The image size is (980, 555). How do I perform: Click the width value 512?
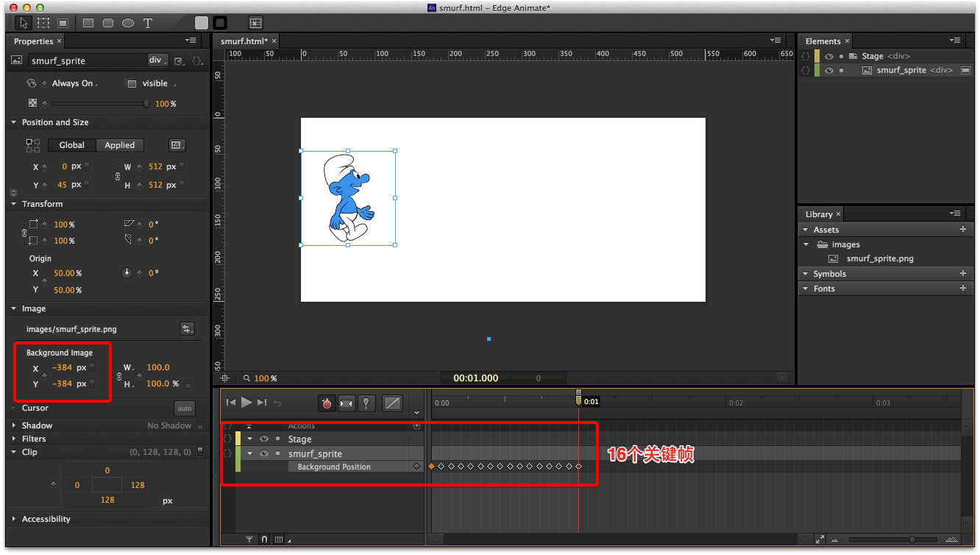click(x=155, y=167)
